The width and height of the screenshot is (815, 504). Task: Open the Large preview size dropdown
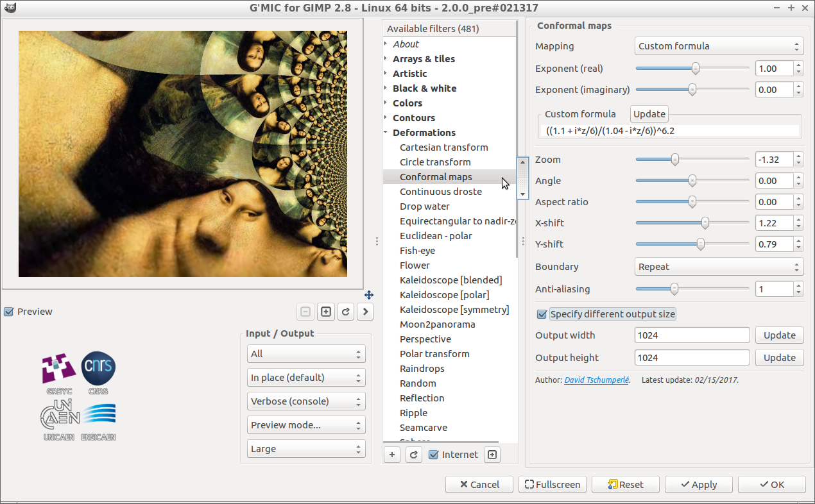(306, 449)
